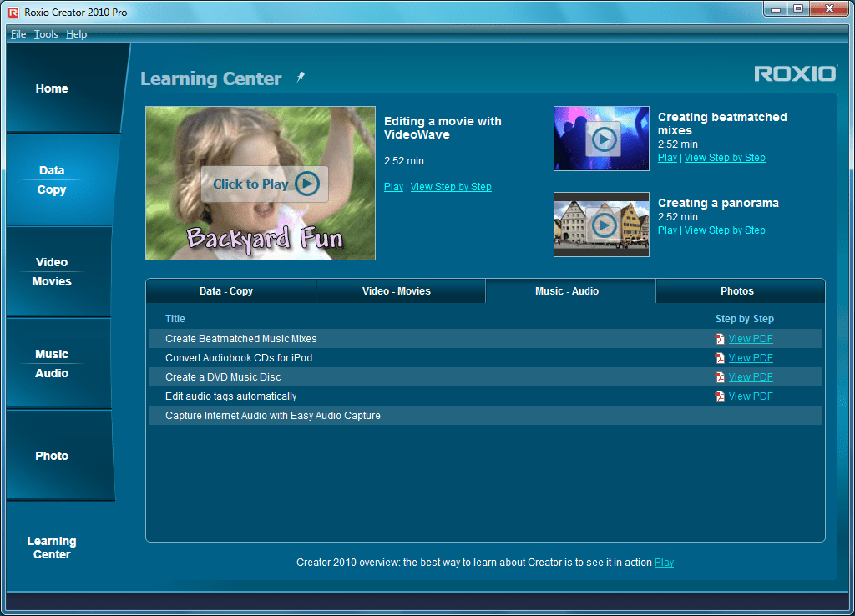
Task: Click the Creating beatmatched mixes heading
Action: (722, 124)
